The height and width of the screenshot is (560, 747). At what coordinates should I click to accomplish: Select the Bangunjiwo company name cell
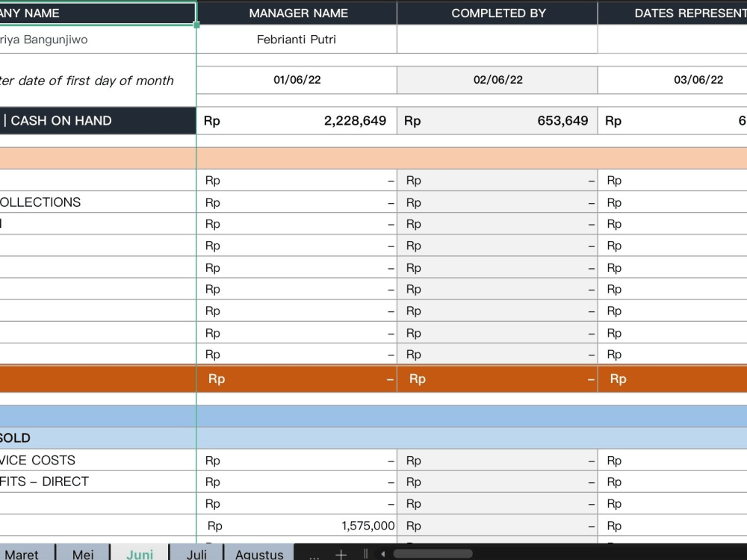point(98,39)
